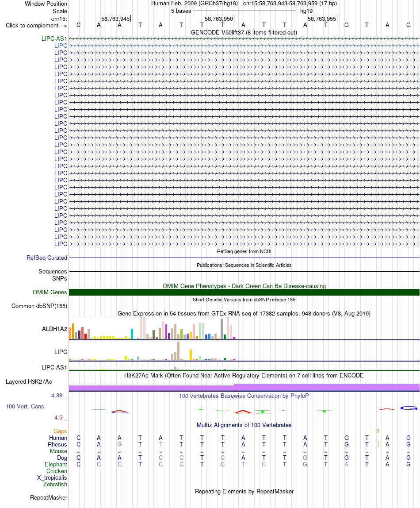Image resolution: width=420 pixels, height=508 pixels.
Task: Open the Multiz Alignments of 100 Vertebrates title
Action: tap(244, 425)
